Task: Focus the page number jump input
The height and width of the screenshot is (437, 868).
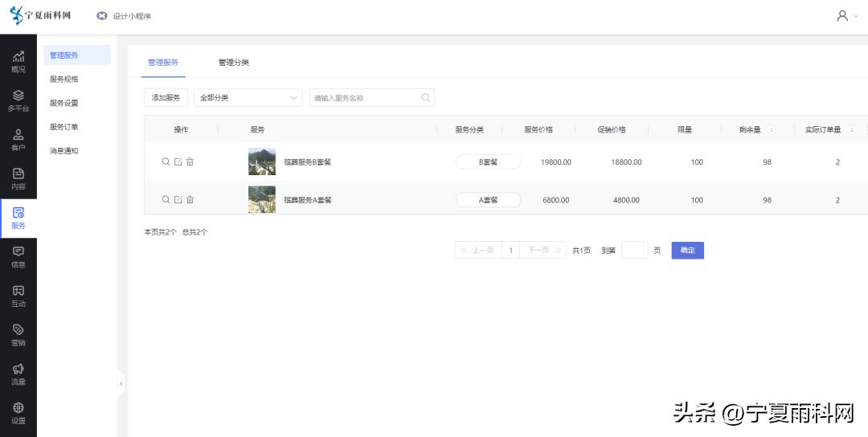Action: (634, 250)
